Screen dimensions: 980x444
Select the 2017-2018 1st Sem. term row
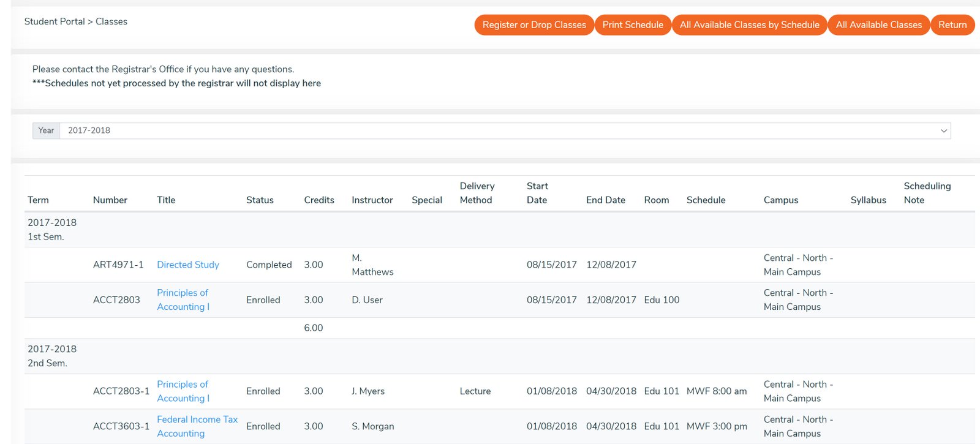coord(500,230)
